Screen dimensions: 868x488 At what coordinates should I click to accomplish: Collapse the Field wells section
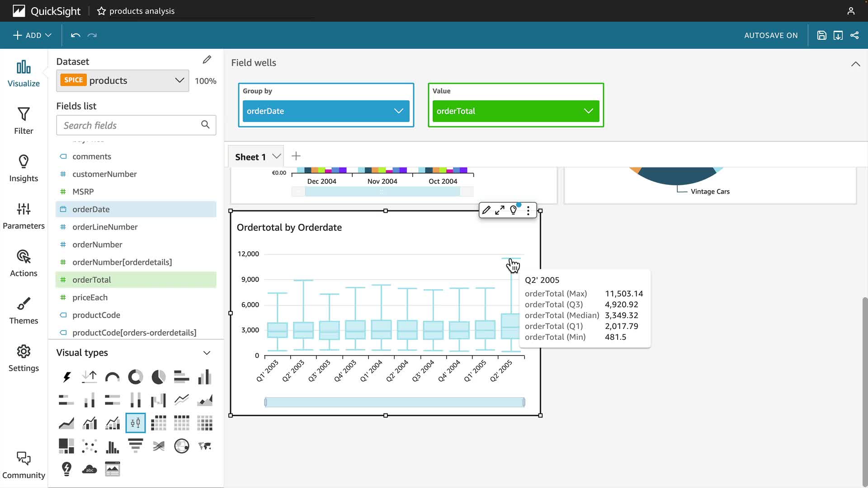click(855, 64)
